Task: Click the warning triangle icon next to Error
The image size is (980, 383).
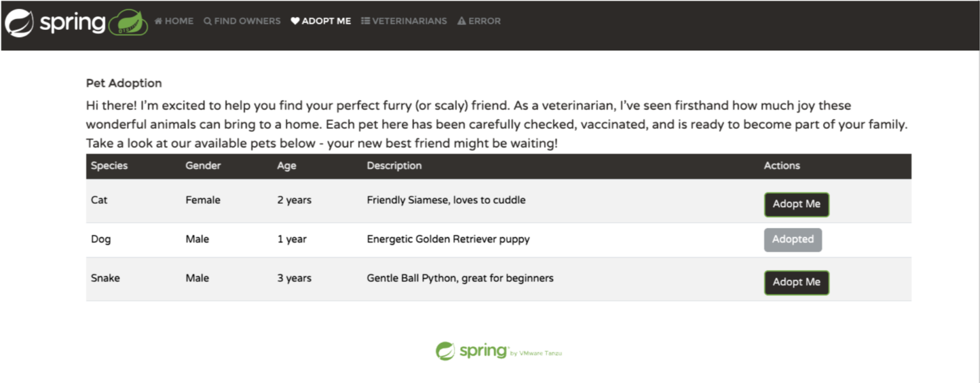Action: click(x=461, y=20)
